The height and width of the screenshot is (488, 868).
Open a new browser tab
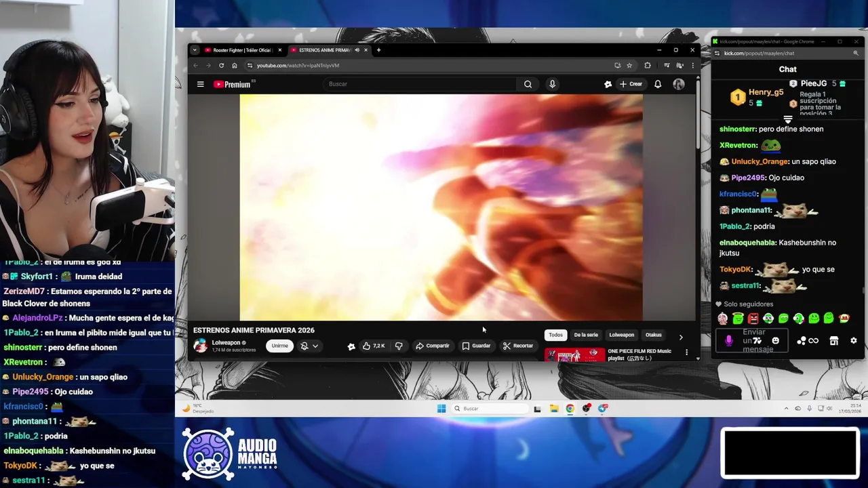[x=378, y=50]
